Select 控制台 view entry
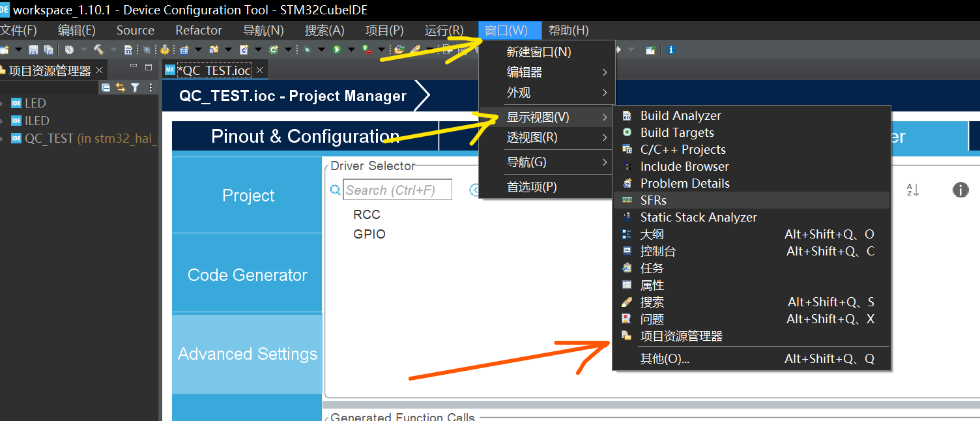The width and height of the screenshot is (980, 421). pos(751,251)
